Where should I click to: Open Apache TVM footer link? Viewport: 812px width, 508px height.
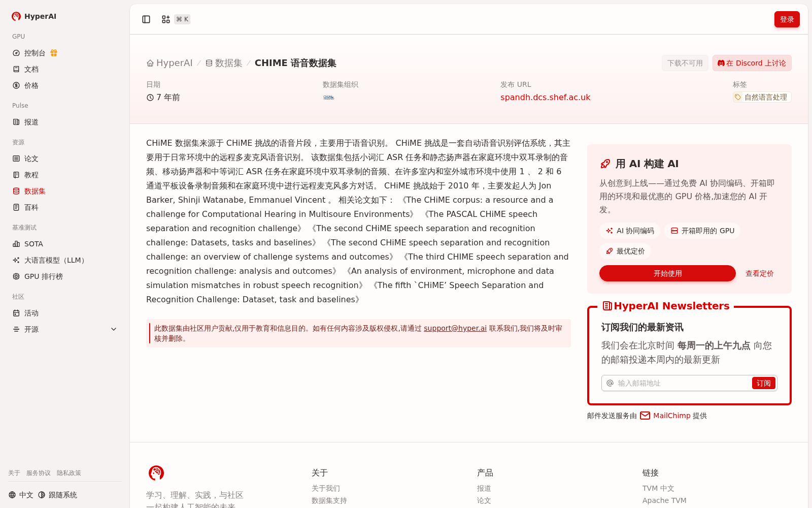click(664, 500)
